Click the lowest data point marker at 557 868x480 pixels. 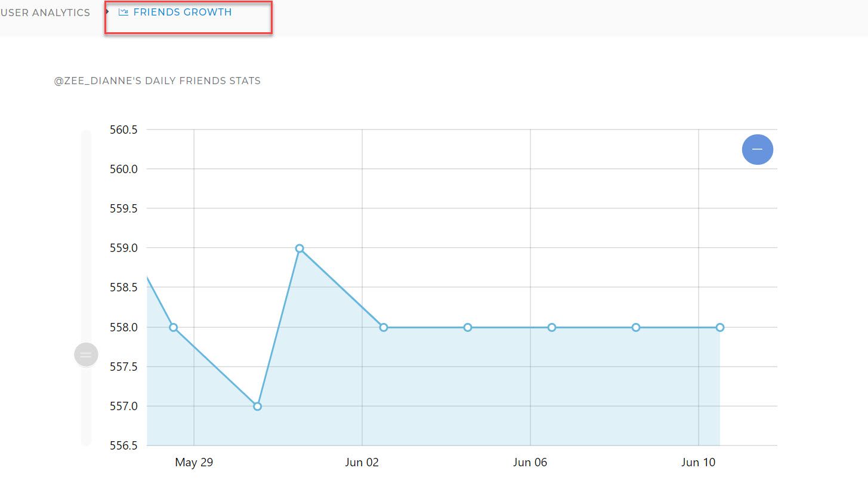(257, 405)
